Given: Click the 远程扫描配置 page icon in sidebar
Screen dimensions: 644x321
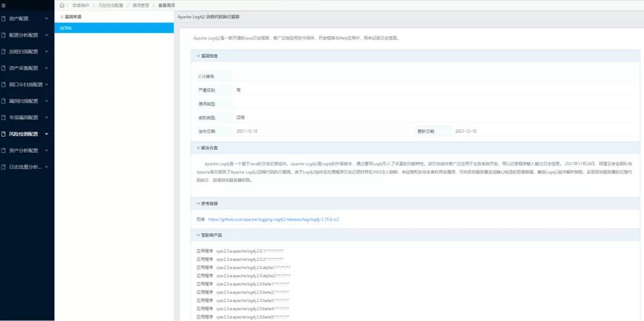Looking at the screenshot, I should (4, 52).
